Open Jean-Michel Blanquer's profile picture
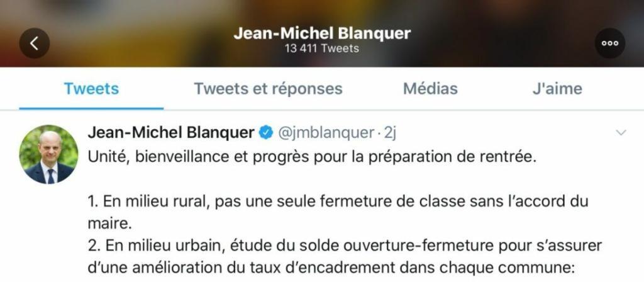This screenshot has width=644, height=282. pyautogui.click(x=48, y=154)
